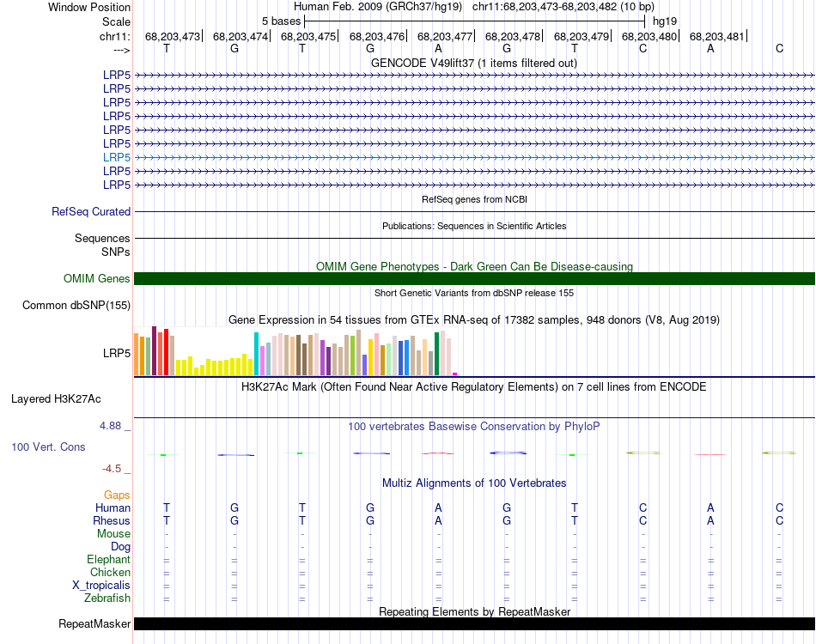Click the cyan bar in GTEx expression chart
Screen dimensions: 816x644
pos(256,354)
